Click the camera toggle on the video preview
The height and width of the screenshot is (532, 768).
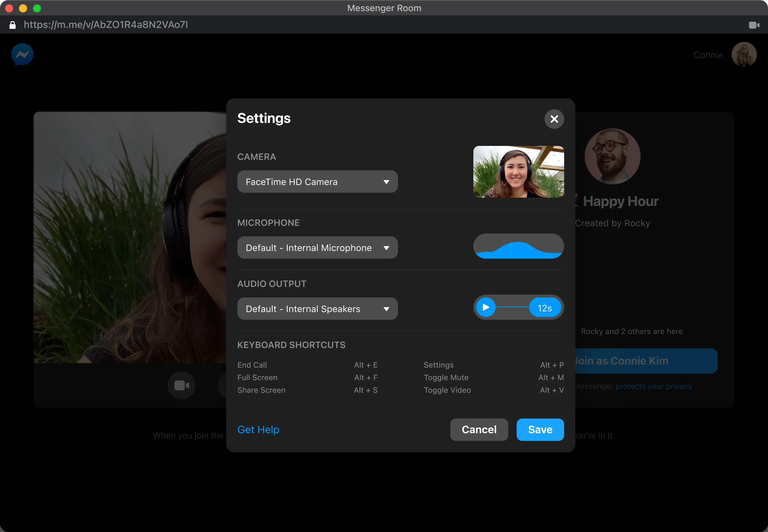click(x=181, y=385)
